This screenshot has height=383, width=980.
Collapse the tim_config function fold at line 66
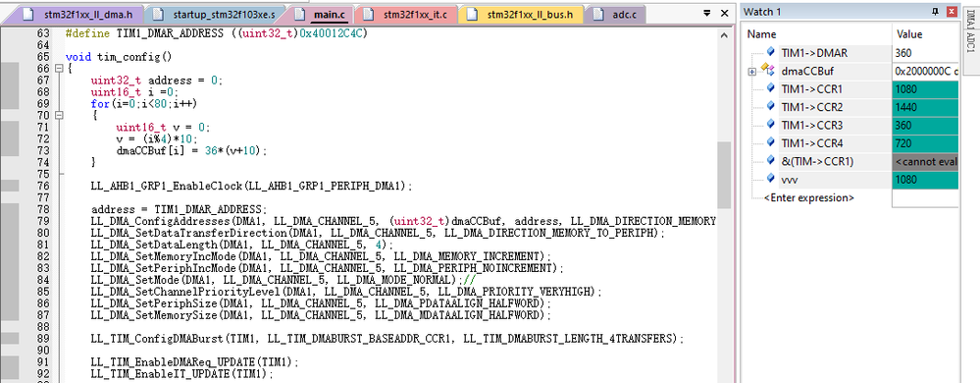click(x=60, y=68)
